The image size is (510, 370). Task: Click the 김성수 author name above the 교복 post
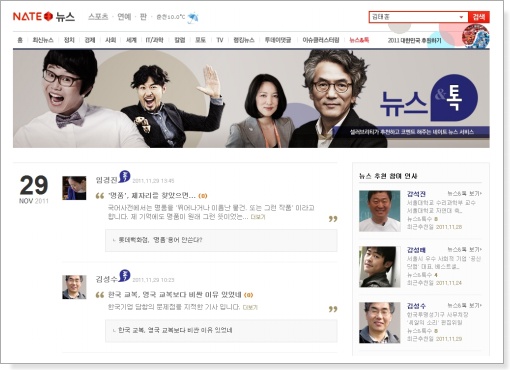(106, 279)
